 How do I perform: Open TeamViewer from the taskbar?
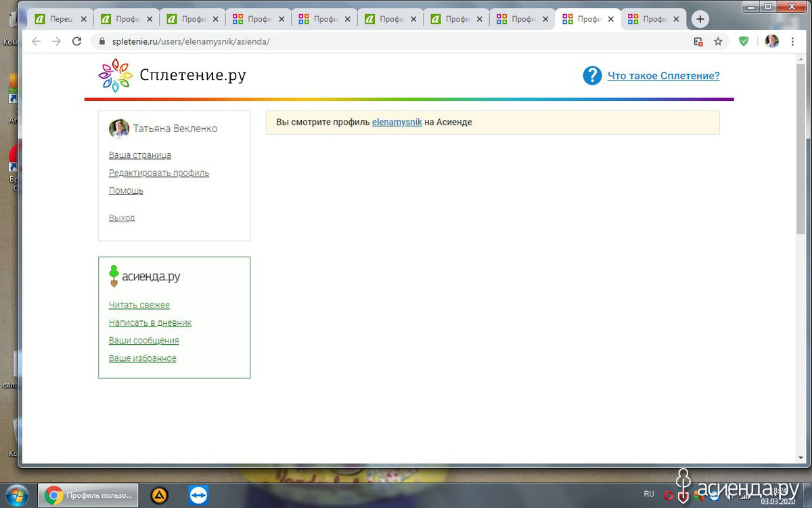(x=200, y=496)
